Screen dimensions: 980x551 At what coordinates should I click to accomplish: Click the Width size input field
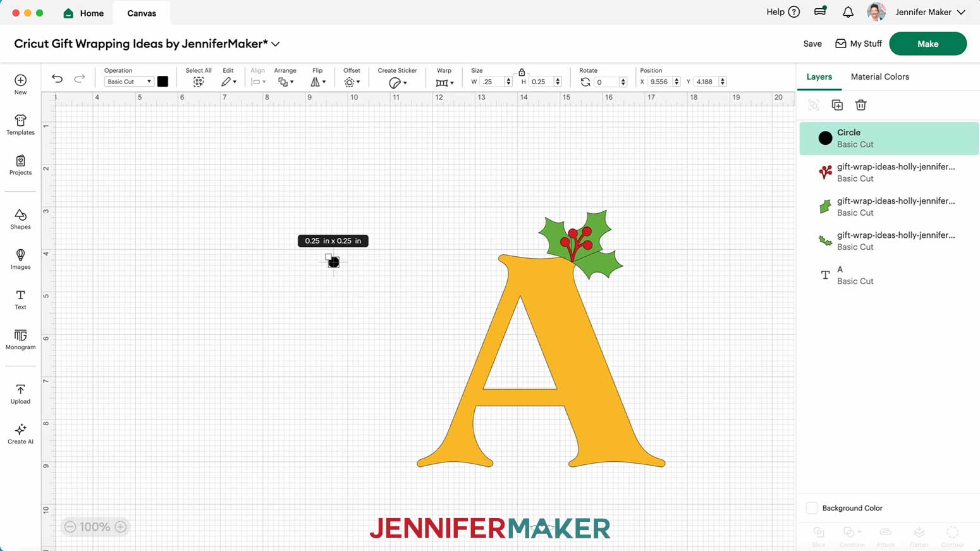tap(492, 82)
